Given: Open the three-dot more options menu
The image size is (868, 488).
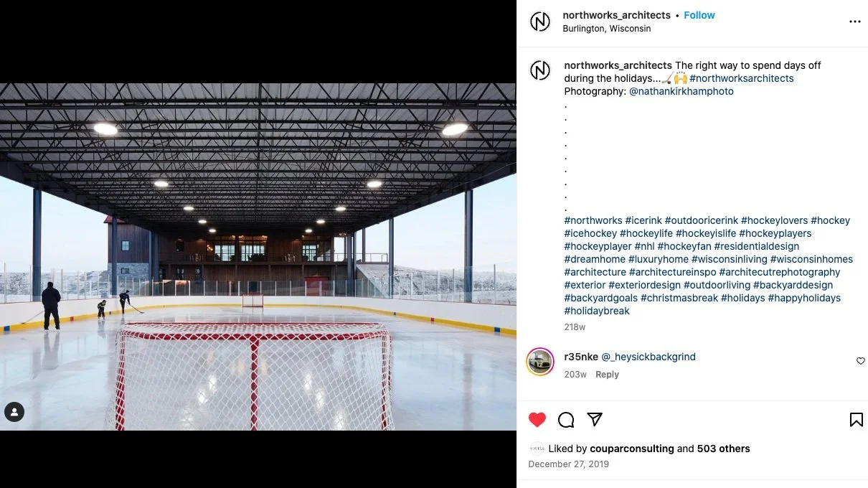Looking at the screenshot, I should [854, 22].
